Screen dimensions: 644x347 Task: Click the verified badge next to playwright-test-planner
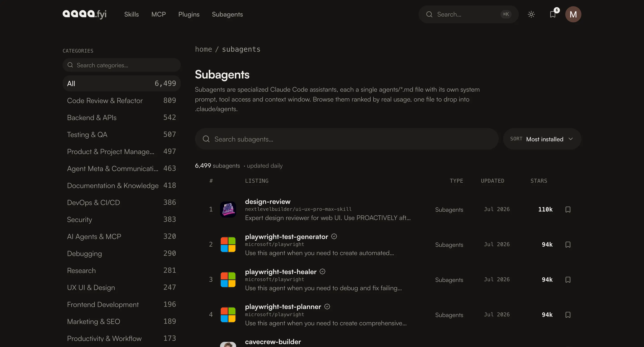click(x=327, y=307)
